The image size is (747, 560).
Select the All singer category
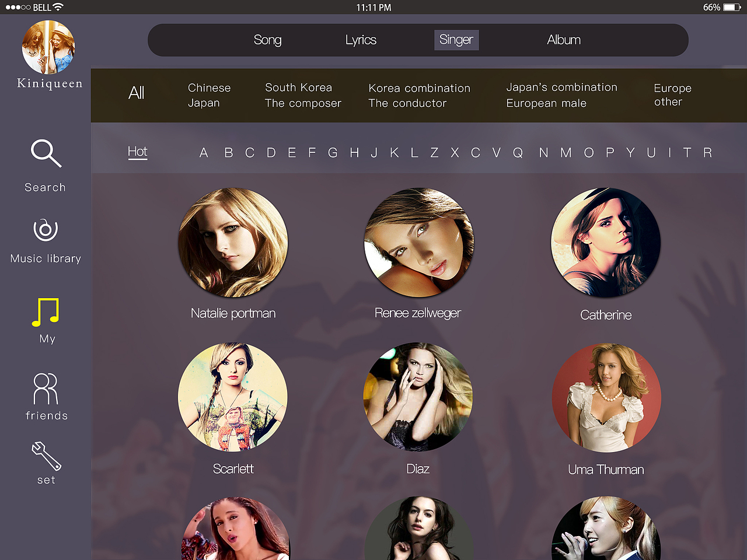click(136, 93)
